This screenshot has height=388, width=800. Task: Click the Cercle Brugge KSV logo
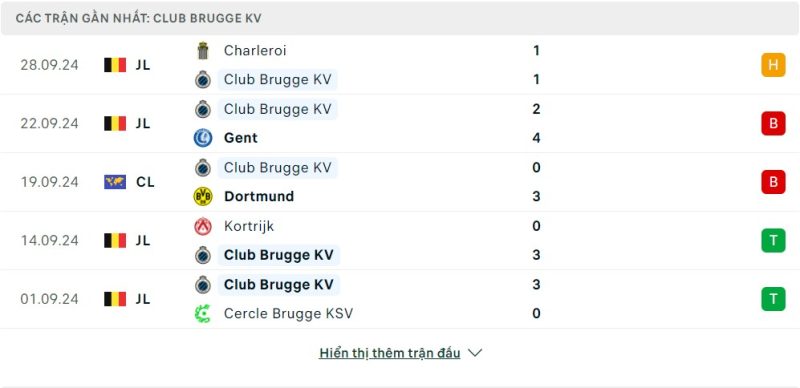pos(203,313)
